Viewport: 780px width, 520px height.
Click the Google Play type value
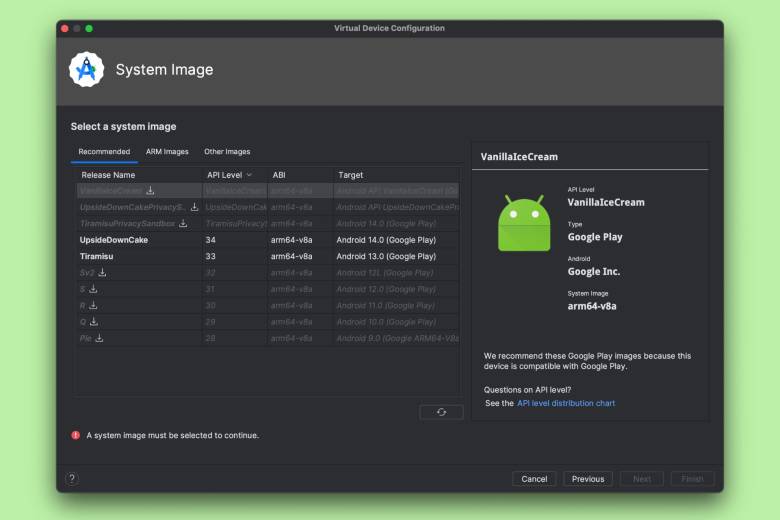(x=595, y=237)
